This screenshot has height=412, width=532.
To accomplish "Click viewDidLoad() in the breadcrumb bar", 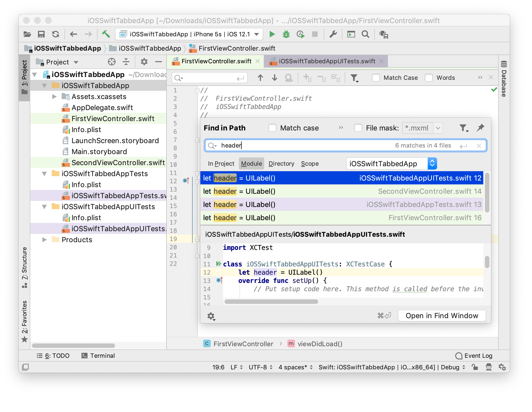I will click(x=315, y=344).
